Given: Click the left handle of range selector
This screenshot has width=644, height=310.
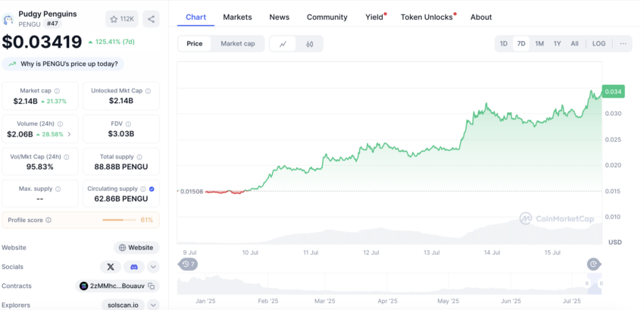Looking at the screenshot, I should [x=587, y=283].
